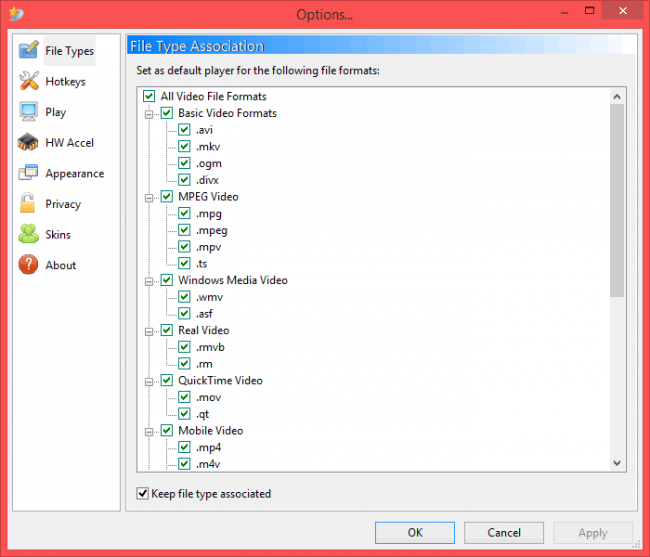Click the Skins green people icon
The width and height of the screenshot is (650, 557).
tap(28, 234)
